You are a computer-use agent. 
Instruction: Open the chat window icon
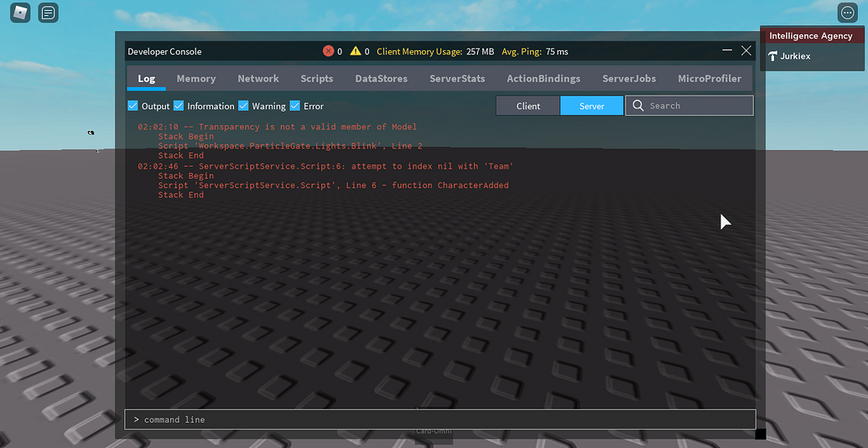tap(48, 13)
